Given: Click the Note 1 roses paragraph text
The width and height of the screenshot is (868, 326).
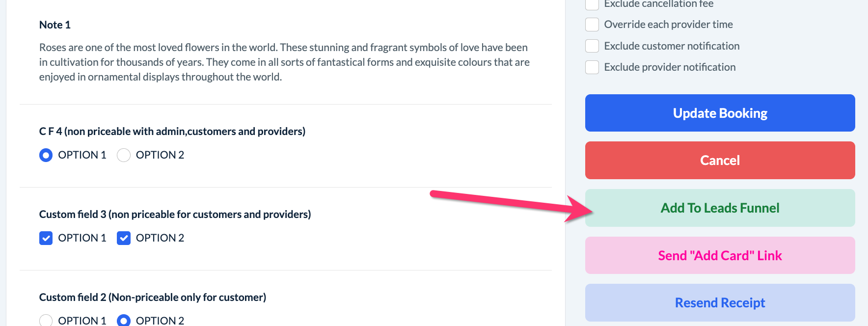Looking at the screenshot, I should tap(284, 62).
